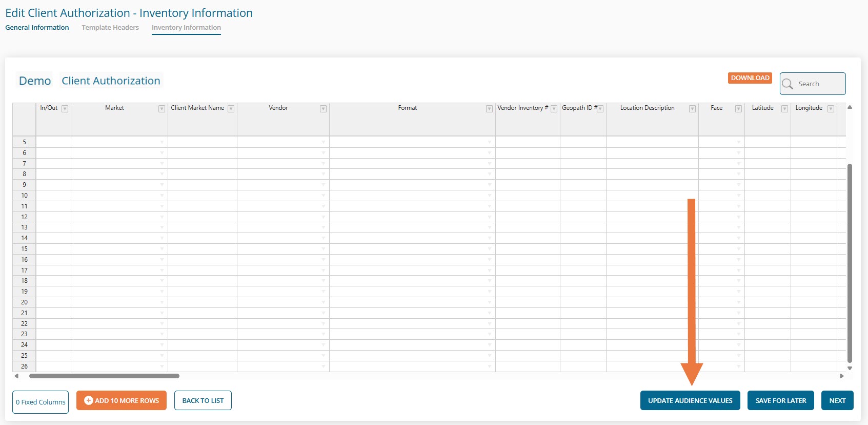The image size is (868, 425).
Task: Click the Face column filter icon
Action: point(738,109)
